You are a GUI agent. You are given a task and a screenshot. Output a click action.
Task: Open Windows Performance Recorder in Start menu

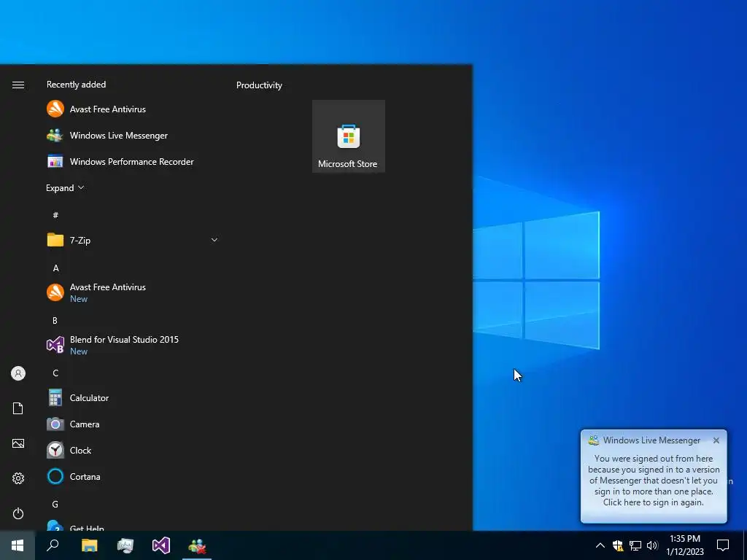[131, 161]
